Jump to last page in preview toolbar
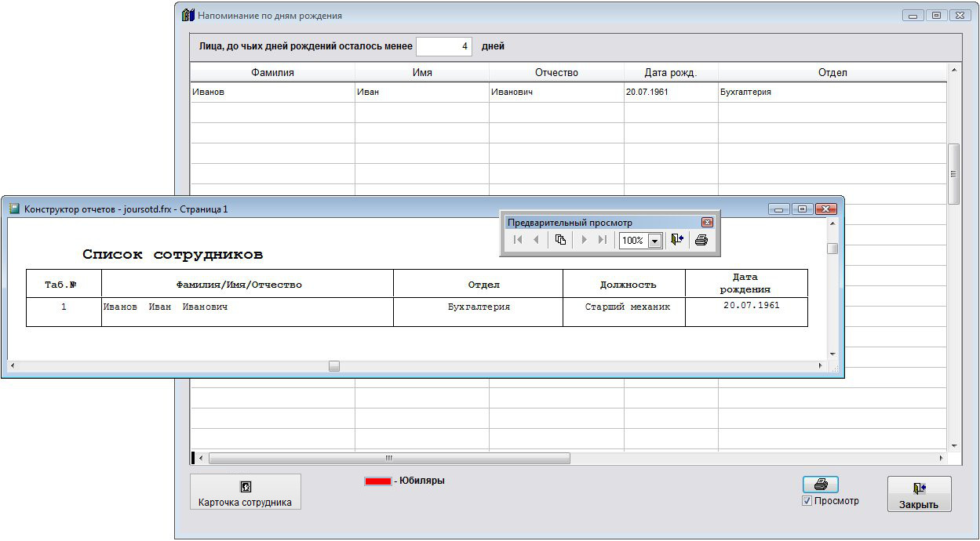 [x=602, y=240]
